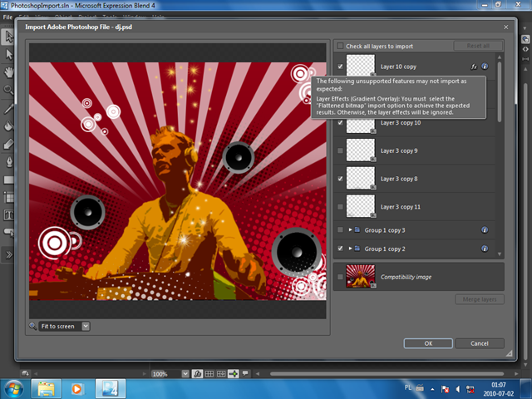The width and height of the screenshot is (532, 399).
Task: Click the volume icon in system tray
Action: pos(457,389)
